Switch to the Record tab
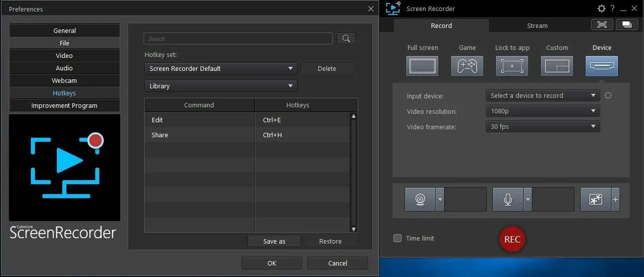 tap(441, 25)
